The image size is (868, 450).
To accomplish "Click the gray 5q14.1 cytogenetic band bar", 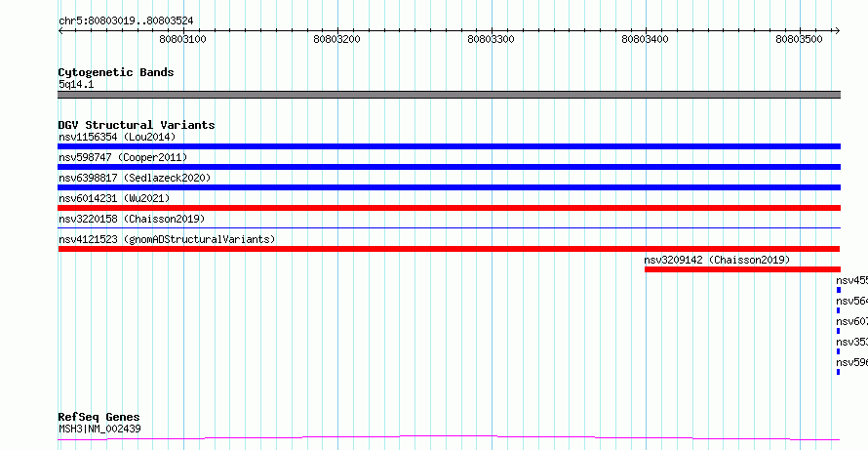I will [x=449, y=95].
